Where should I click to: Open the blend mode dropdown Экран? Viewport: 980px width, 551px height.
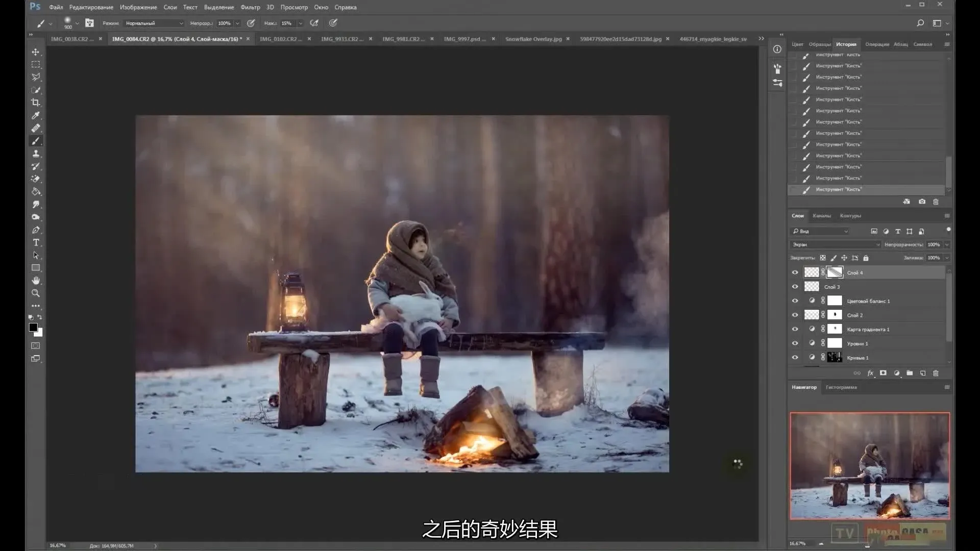(x=836, y=244)
